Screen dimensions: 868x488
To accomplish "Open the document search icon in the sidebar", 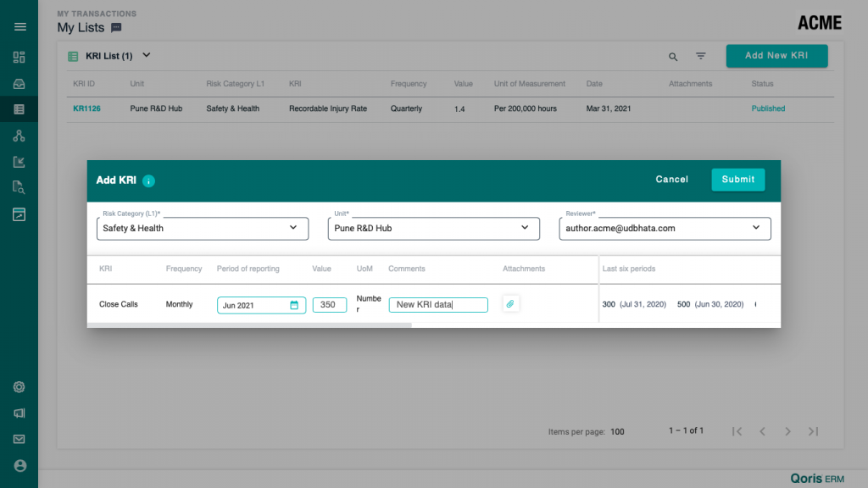I will [x=19, y=187].
